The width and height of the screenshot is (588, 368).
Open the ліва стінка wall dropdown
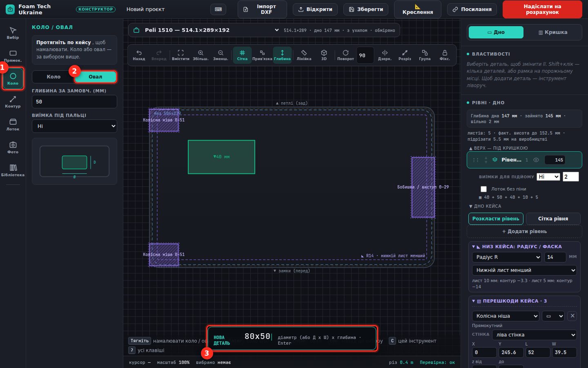pyautogui.click(x=535, y=335)
